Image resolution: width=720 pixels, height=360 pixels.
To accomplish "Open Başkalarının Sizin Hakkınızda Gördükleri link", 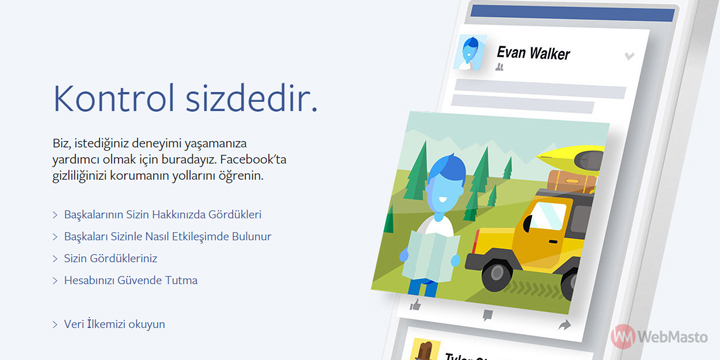I will coord(163,214).
